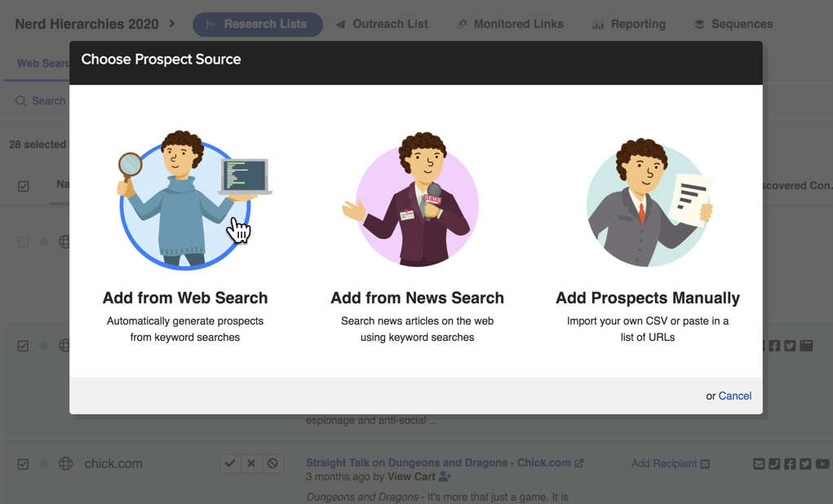Go to the Monitored Links tab

pos(510,24)
